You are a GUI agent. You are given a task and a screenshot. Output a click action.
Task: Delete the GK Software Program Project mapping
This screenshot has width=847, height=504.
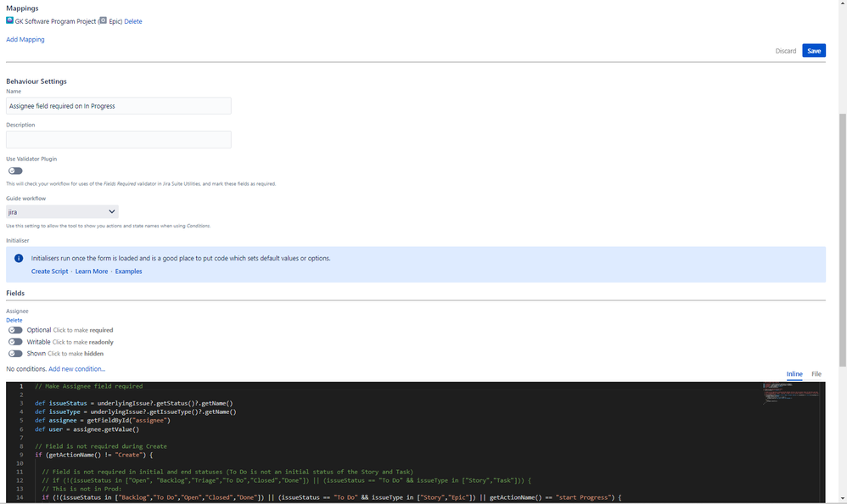coord(133,21)
